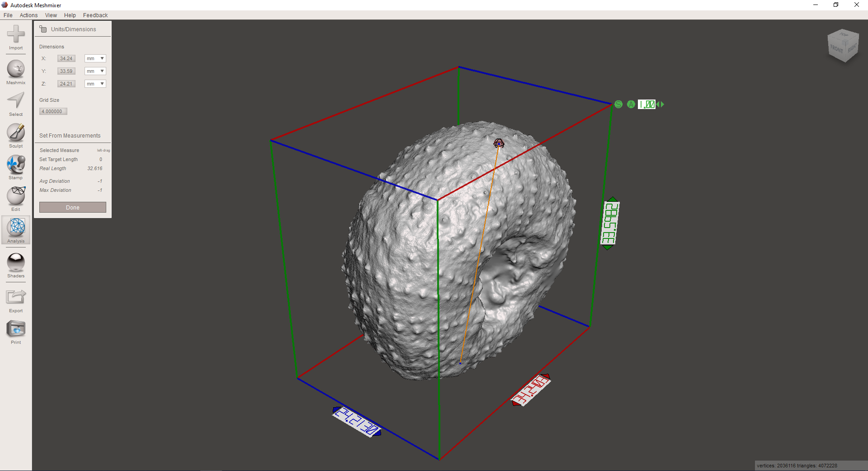
Task: Click the Export icon
Action: pos(16,297)
